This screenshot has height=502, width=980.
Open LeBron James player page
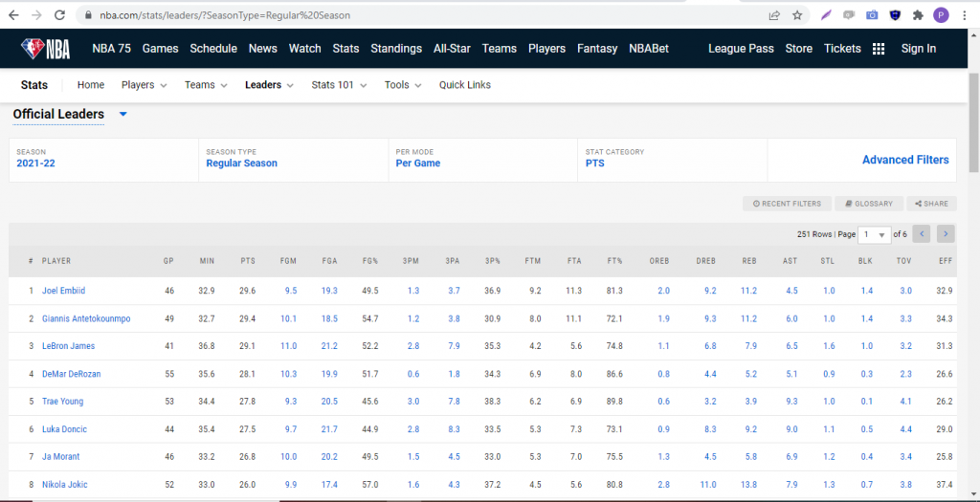click(x=68, y=346)
